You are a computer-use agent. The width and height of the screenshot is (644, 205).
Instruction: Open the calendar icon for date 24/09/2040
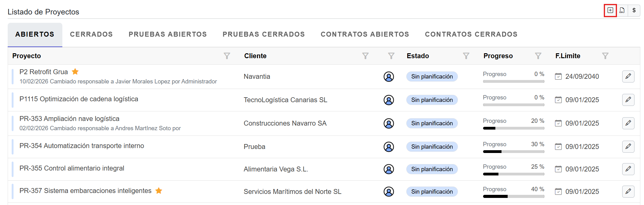click(x=558, y=76)
